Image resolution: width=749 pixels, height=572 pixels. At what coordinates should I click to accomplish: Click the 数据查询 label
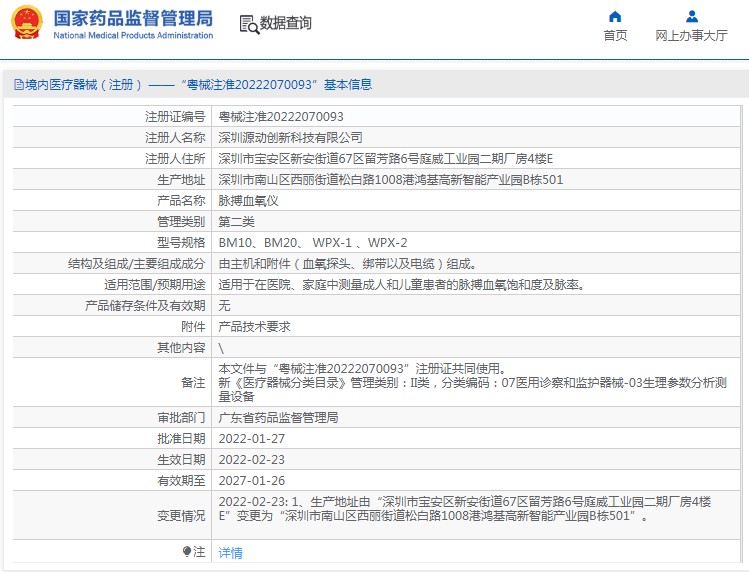click(x=286, y=23)
